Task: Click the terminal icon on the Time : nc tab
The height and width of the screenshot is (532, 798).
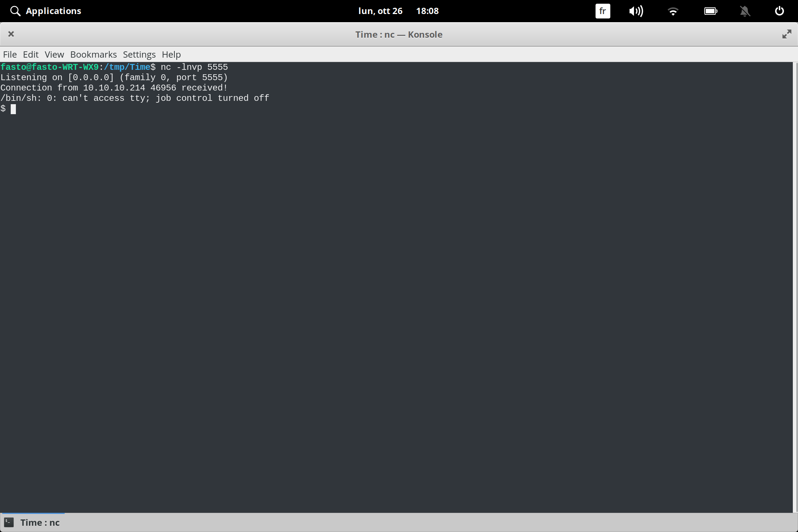Action: pos(9,522)
